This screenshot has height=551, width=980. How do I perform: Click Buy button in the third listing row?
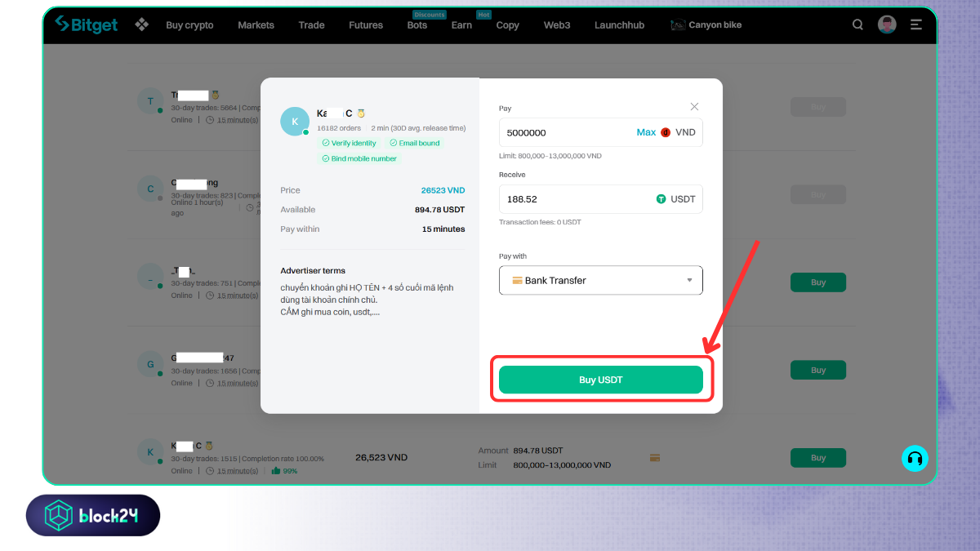click(818, 282)
